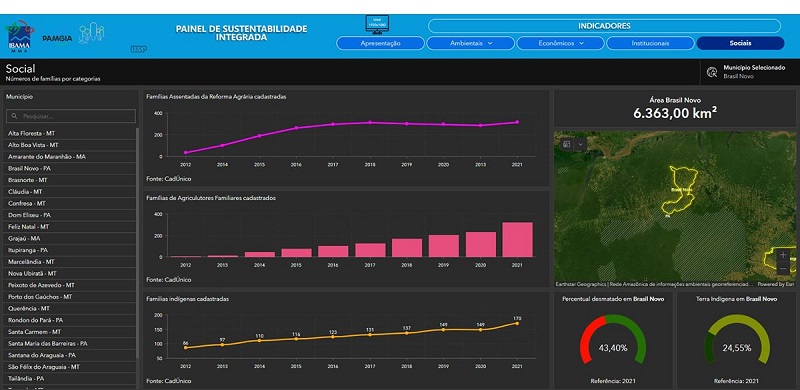
Task: Select the Sociais tab
Action: pyautogui.click(x=740, y=43)
